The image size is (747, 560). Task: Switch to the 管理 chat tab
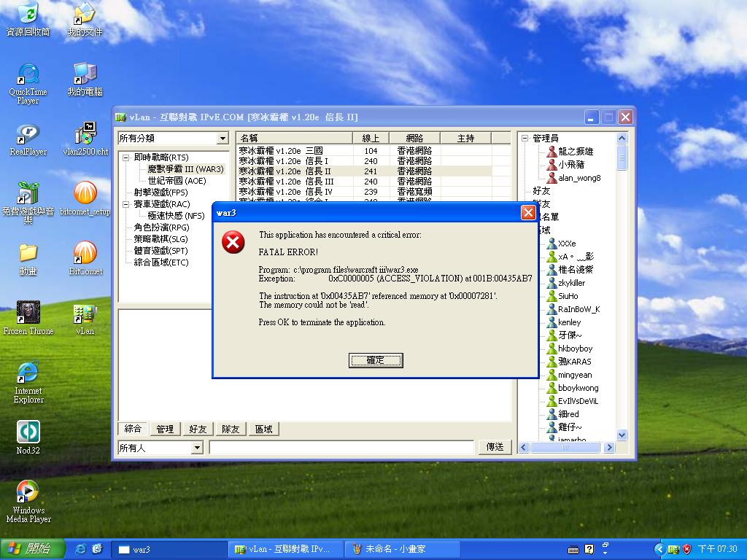coord(165,429)
